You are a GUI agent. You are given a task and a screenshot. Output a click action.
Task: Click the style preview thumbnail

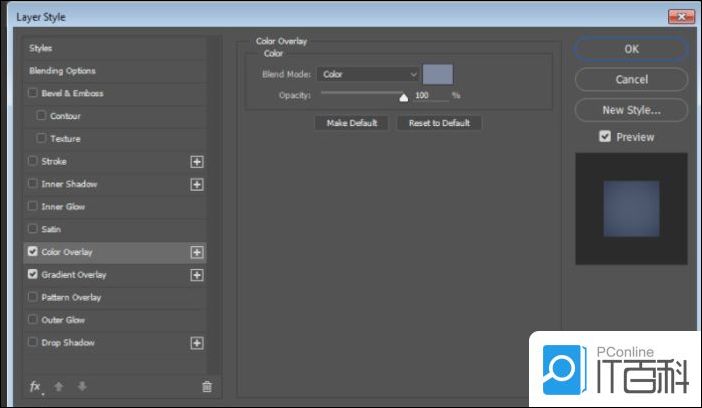pyautogui.click(x=631, y=209)
